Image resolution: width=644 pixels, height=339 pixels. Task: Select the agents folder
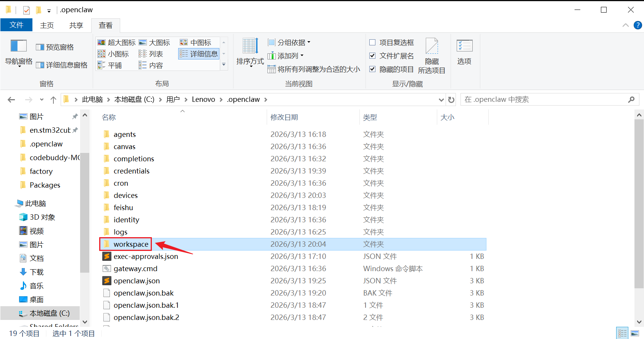coord(124,135)
